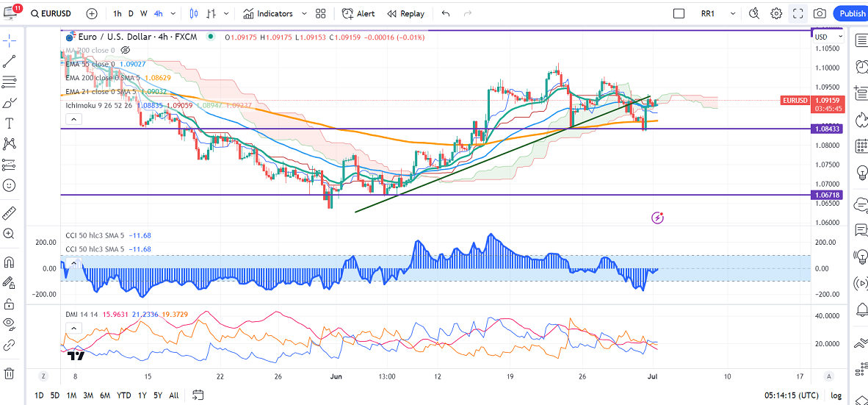Open the emoji icons tool
The height and width of the screenshot is (405, 868).
click(x=10, y=186)
